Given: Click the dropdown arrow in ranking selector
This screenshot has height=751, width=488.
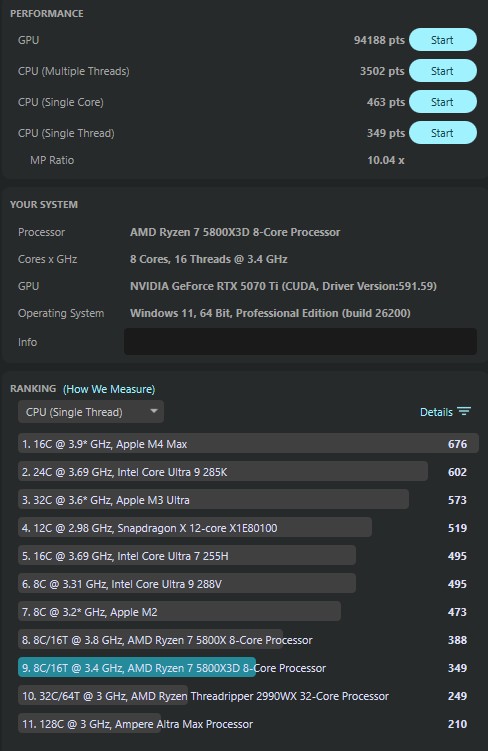Looking at the screenshot, I should pyautogui.click(x=154, y=411).
